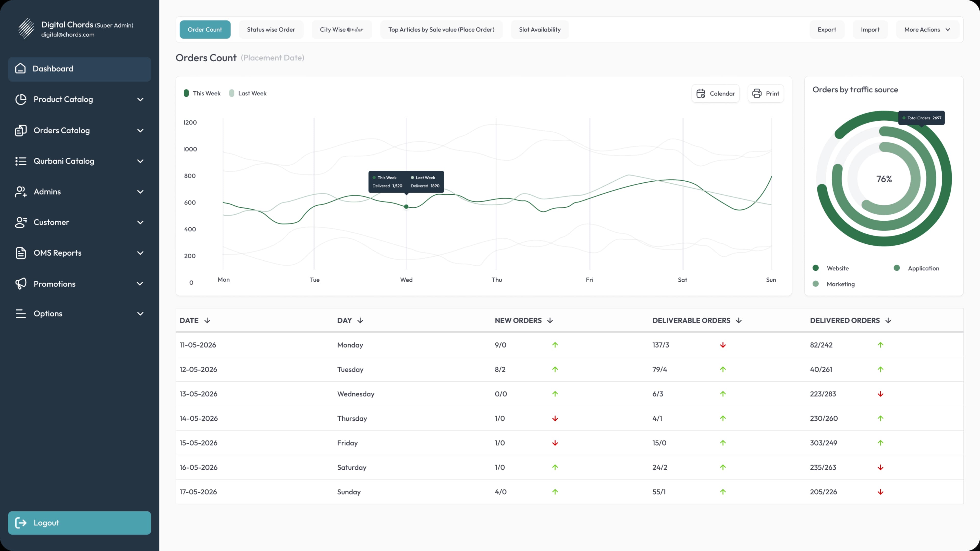Click red down arrow for Wednesday delivered orders
Viewport: 980px width, 551px height.
pos(880,394)
